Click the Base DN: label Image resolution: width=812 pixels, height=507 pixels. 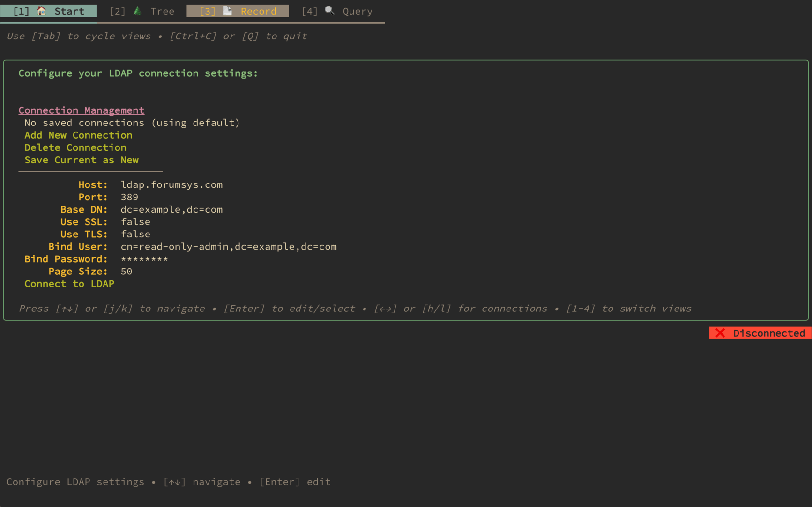coord(84,209)
